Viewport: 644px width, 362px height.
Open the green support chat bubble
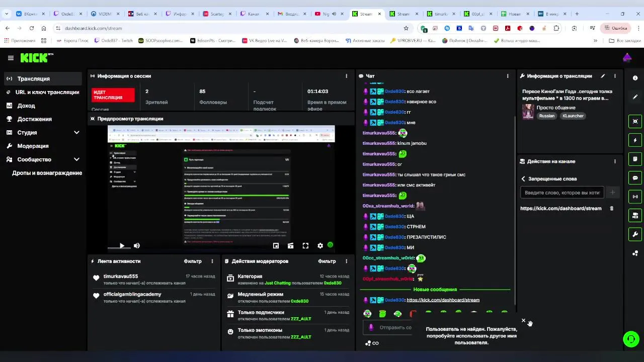(x=631, y=339)
